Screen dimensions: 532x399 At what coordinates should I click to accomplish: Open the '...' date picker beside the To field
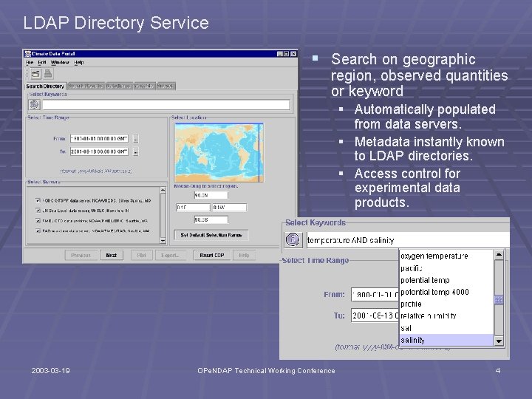click(x=135, y=151)
